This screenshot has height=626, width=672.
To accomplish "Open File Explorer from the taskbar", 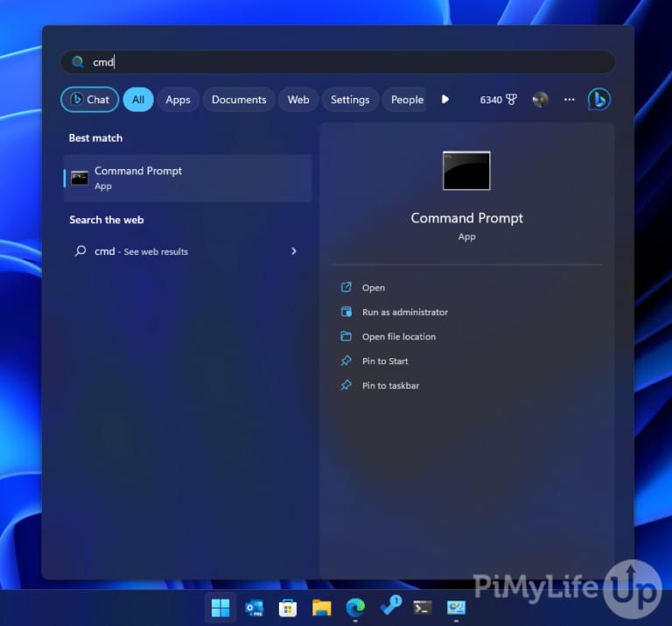I will tap(321, 608).
